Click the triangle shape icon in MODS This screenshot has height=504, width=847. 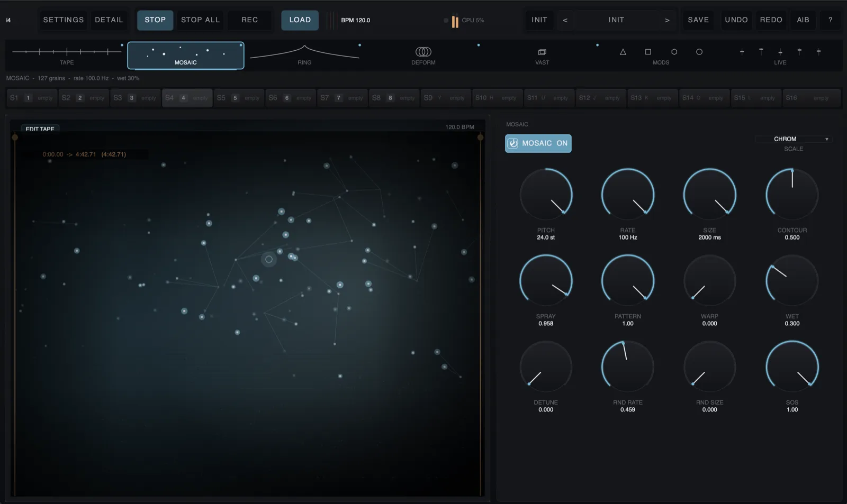[x=623, y=52]
